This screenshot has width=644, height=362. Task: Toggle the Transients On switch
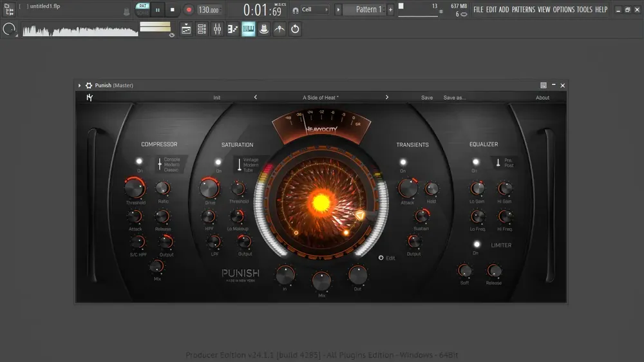pyautogui.click(x=403, y=162)
